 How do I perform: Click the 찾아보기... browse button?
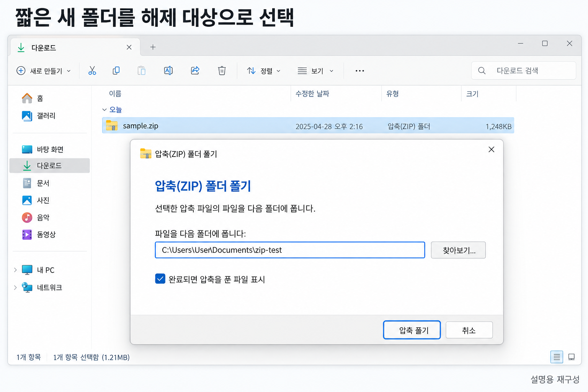458,250
